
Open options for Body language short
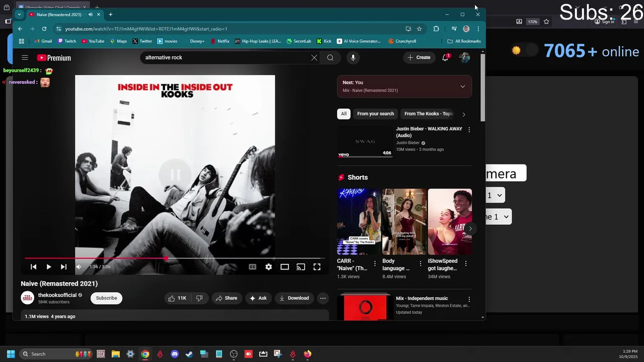point(420,263)
